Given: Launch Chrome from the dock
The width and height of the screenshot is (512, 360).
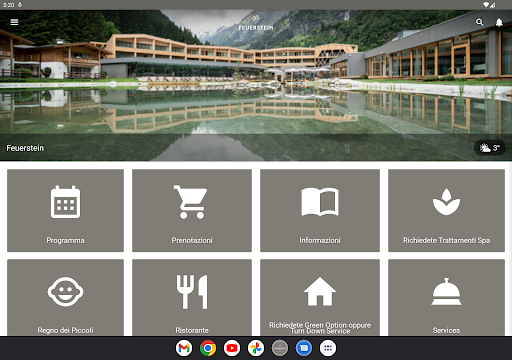Looking at the screenshot, I should 208,348.
